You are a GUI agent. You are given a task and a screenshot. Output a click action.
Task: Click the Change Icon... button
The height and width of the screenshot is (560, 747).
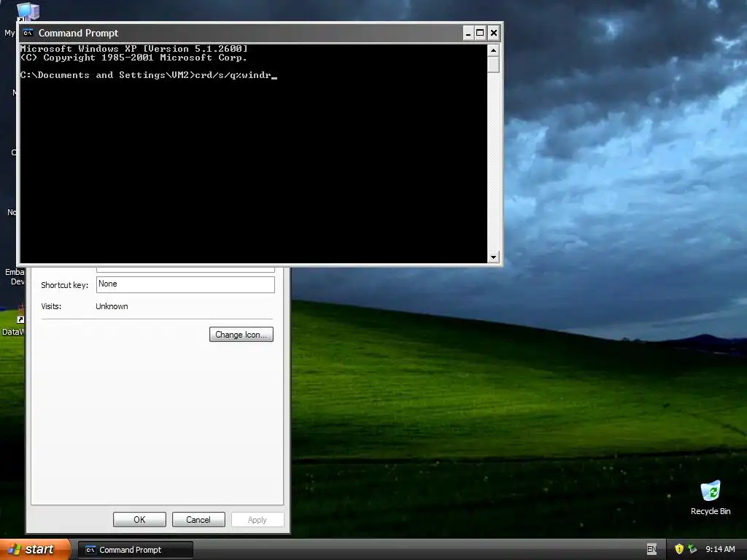241,334
